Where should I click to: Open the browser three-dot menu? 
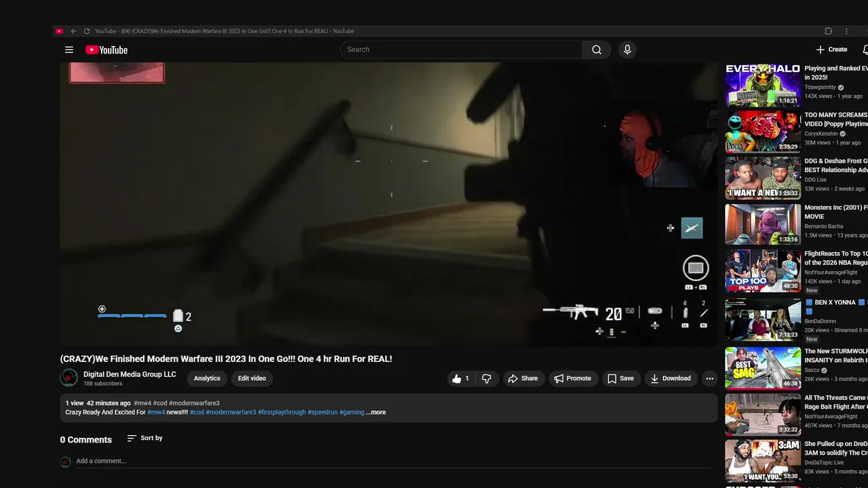coord(846,31)
